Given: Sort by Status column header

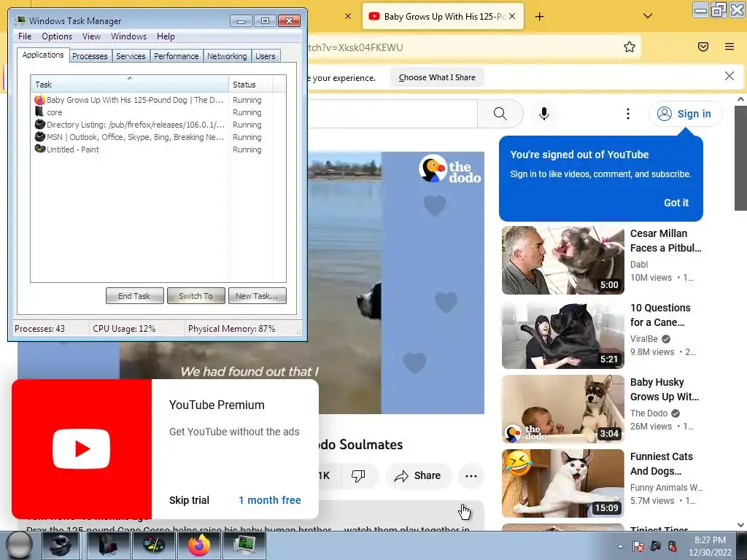Looking at the screenshot, I should coord(251,85).
